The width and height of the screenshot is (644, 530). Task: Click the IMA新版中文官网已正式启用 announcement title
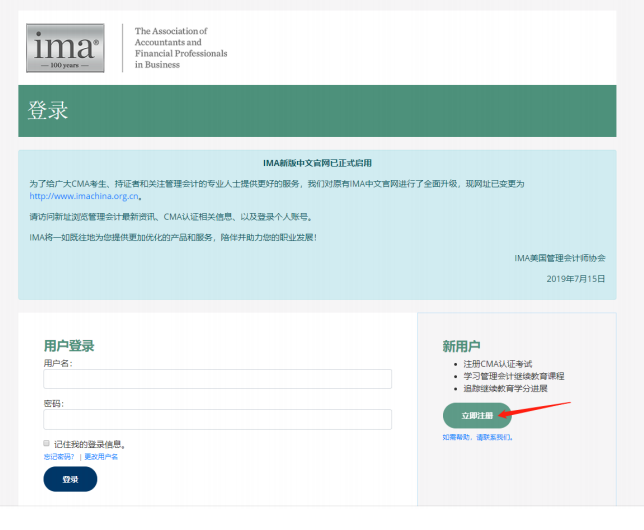[x=316, y=163]
